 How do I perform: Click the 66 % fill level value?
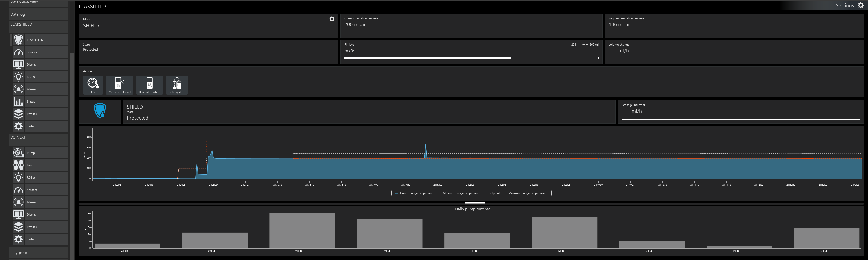click(x=350, y=51)
